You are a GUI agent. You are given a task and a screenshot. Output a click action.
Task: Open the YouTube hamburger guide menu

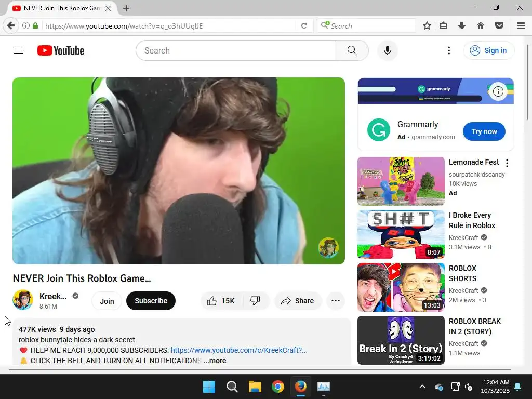tap(19, 50)
